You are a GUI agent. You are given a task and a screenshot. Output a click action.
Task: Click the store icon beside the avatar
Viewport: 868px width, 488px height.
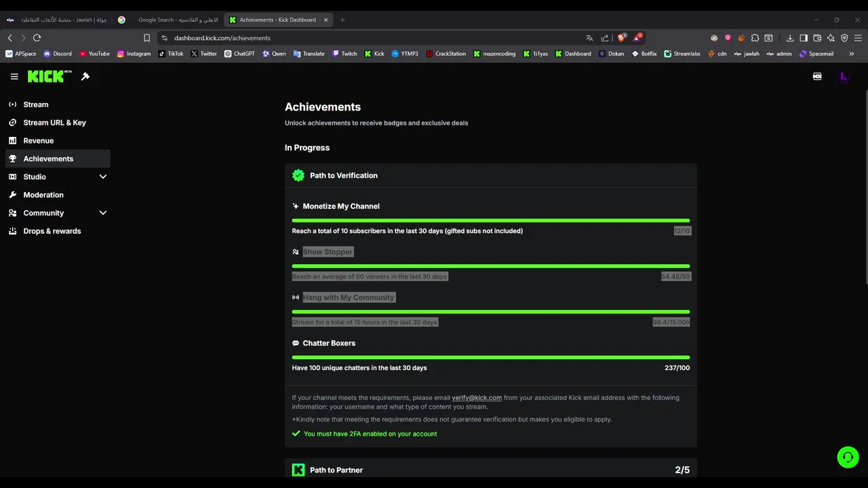tap(817, 77)
